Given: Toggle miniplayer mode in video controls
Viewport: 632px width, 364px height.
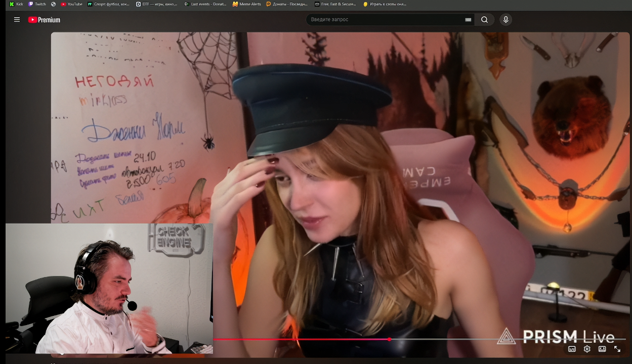Looking at the screenshot, I should pyautogui.click(x=572, y=349).
